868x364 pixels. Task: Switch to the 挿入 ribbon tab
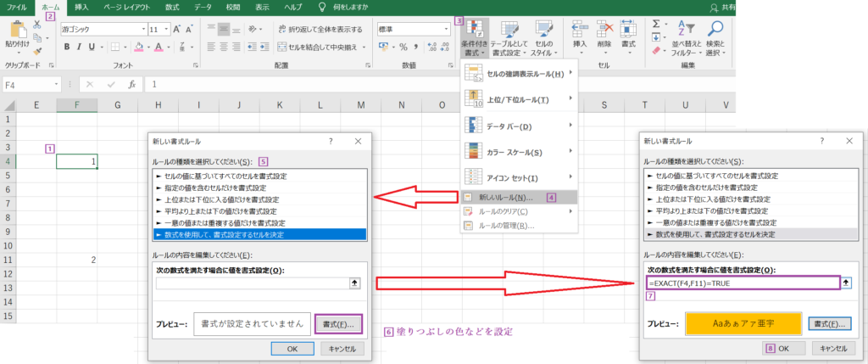point(81,7)
